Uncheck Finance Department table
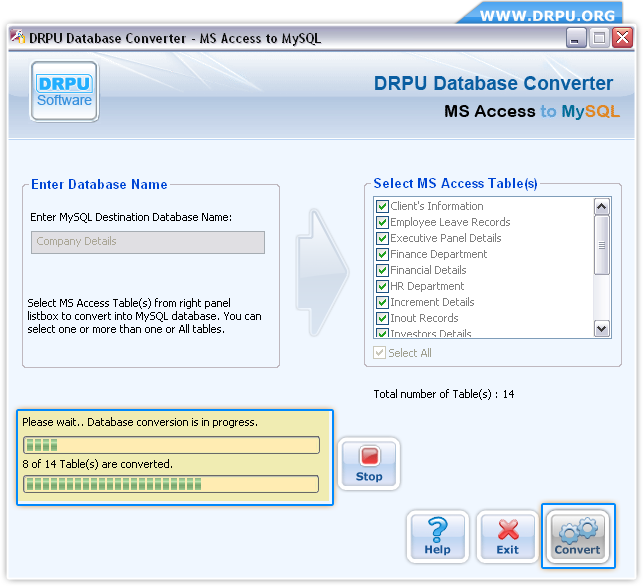The image size is (643, 586). point(382,254)
